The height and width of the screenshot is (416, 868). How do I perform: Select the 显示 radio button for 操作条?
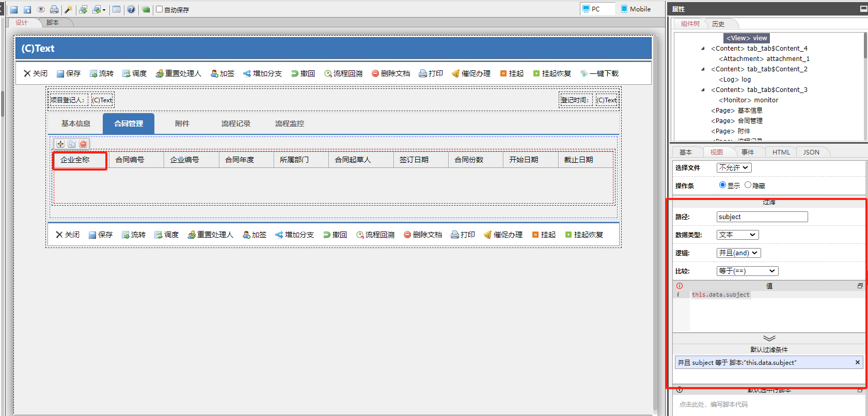pos(722,185)
